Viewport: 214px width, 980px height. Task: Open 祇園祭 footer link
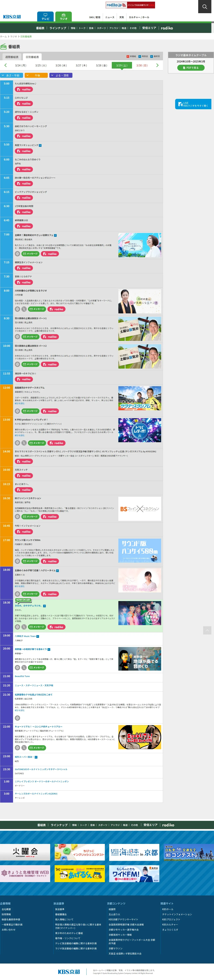(112, 909)
